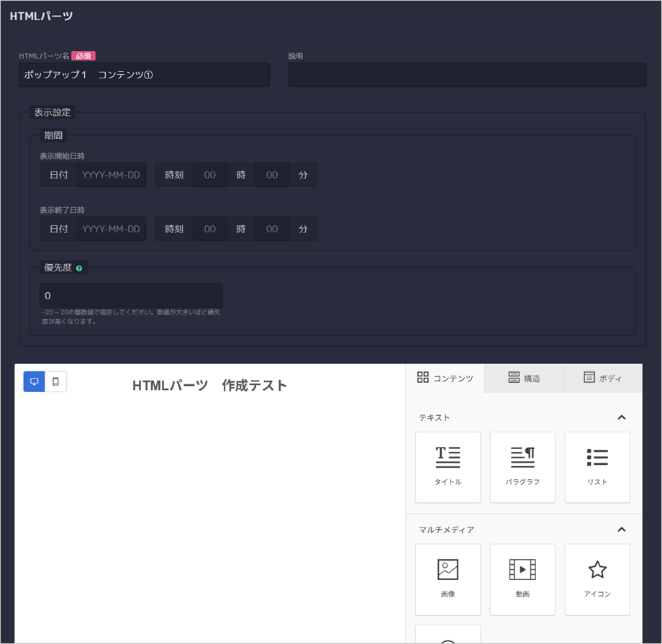Collapse the マルチメディア section
This screenshot has width=662, height=644.
tap(622, 529)
